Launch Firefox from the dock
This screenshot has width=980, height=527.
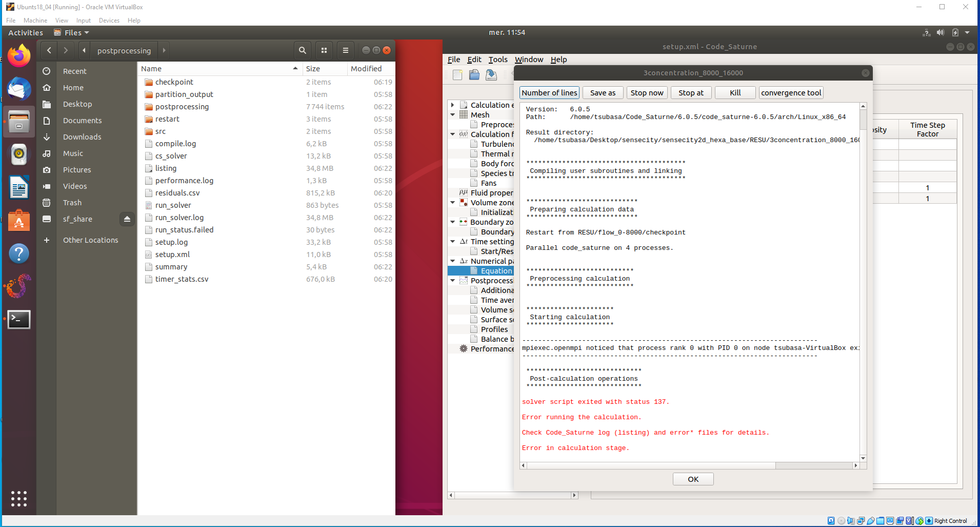[x=19, y=55]
